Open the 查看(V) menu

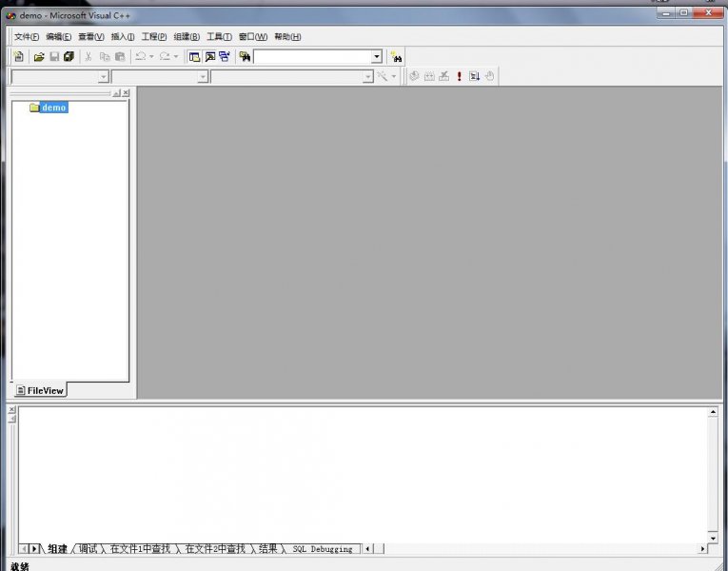91,37
